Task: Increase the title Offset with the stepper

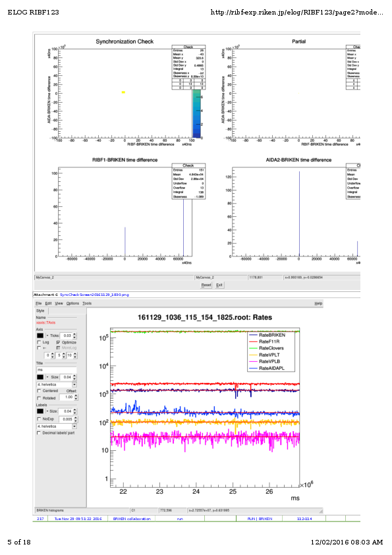Action: (76, 395)
